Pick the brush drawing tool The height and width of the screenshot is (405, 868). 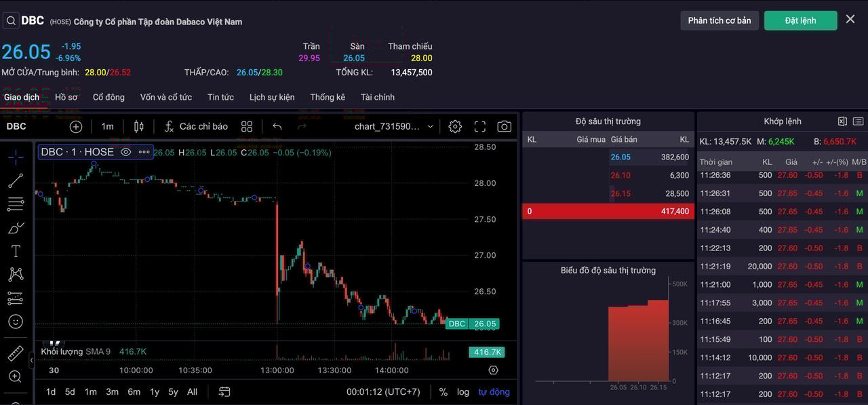click(16, 228)
